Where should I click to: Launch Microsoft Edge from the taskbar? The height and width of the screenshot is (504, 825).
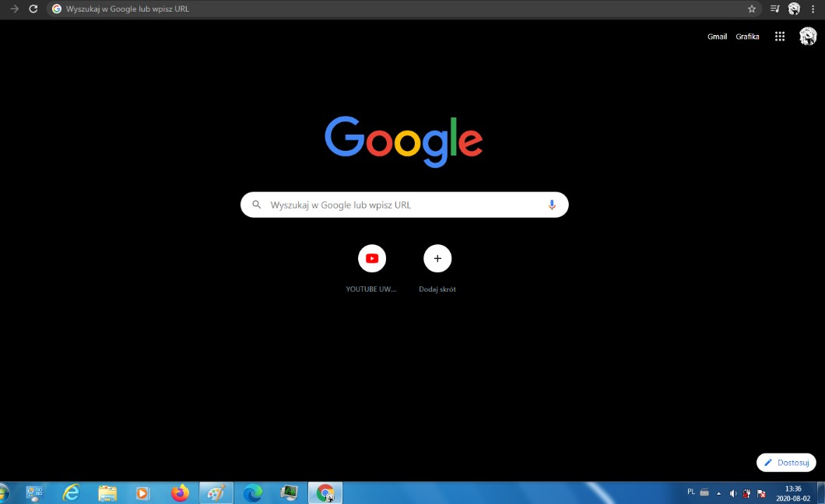click(x=252, y=493)
